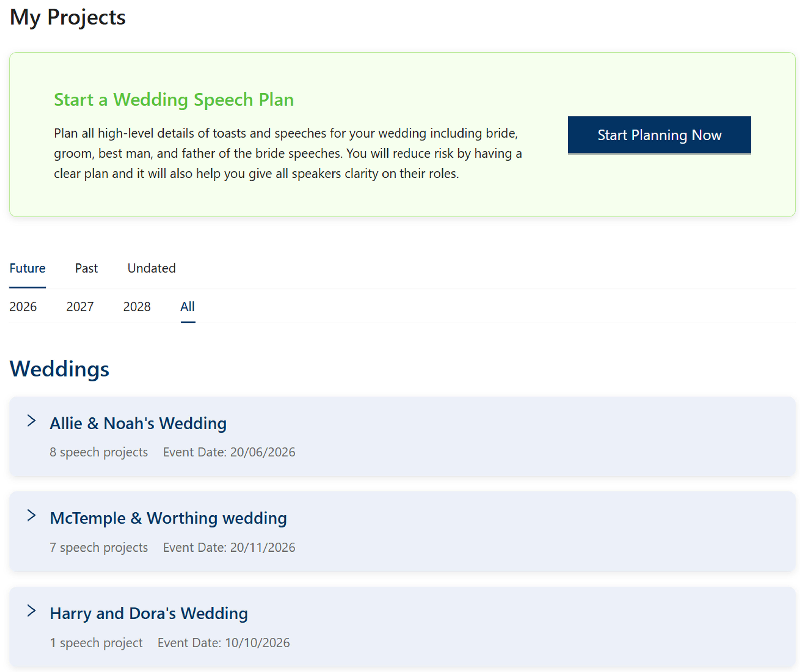Viewport: 800px width, 672px height.
Task: Click the '1 speech project' text
Action: (x=96, y=643)
